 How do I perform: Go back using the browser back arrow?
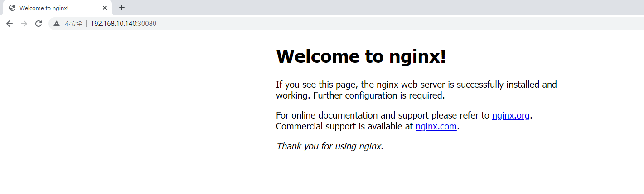click(x=10, y=24)
